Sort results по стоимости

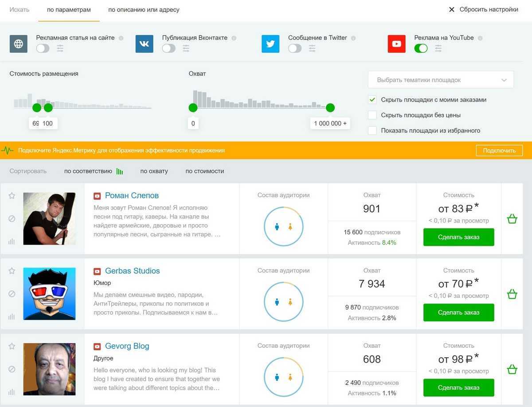click(x=204, y=171)
